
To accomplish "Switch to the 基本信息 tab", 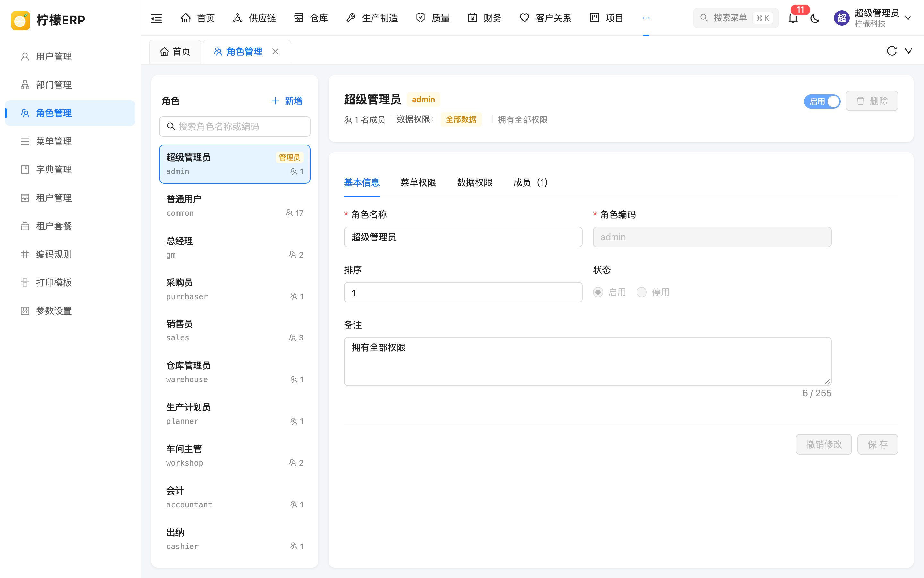I will point(362,183).
